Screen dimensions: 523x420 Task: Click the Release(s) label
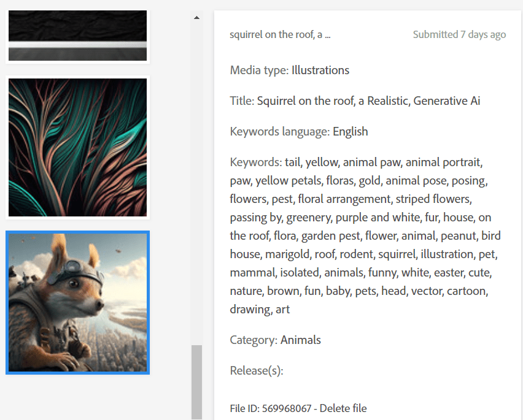pyautogui.click(x=257, y=371)
